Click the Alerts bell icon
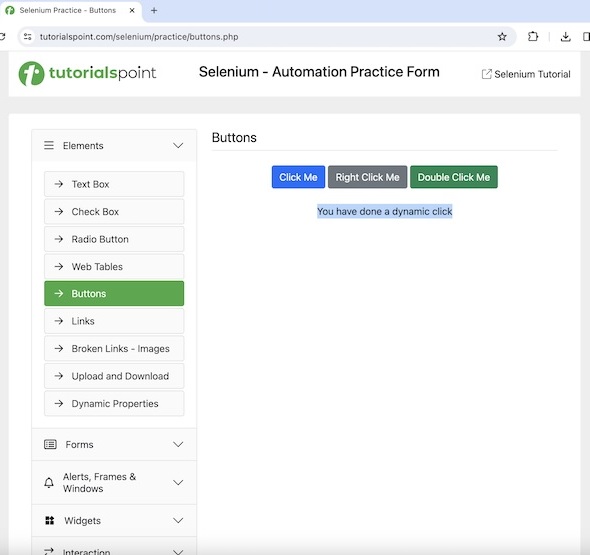Screen dimensions: 590x555 [x=49, y=482]
